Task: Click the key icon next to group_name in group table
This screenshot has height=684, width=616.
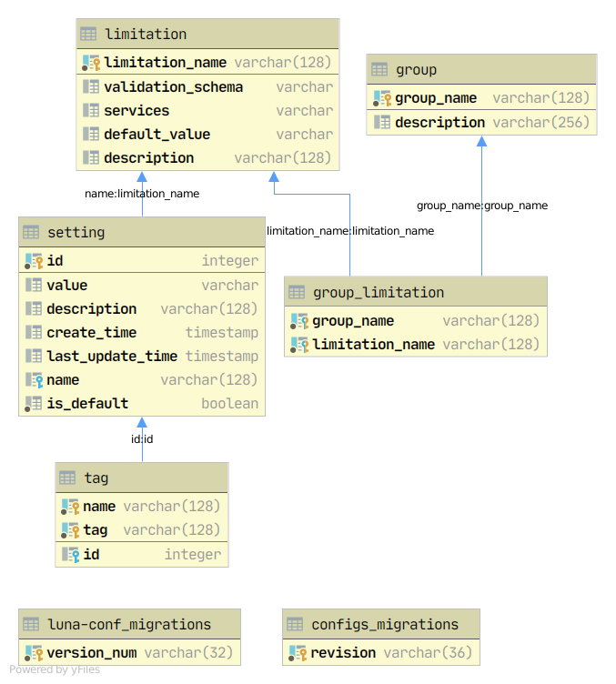Action: click(381, 98)
